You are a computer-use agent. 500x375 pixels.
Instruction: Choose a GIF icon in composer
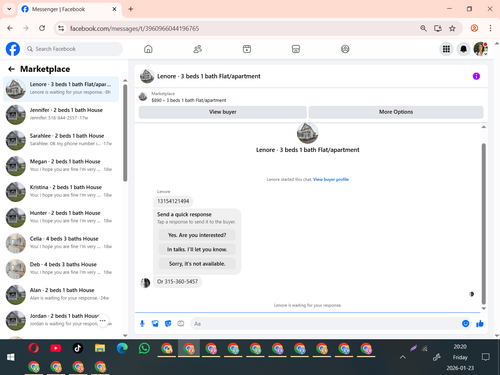click(181, 323)
